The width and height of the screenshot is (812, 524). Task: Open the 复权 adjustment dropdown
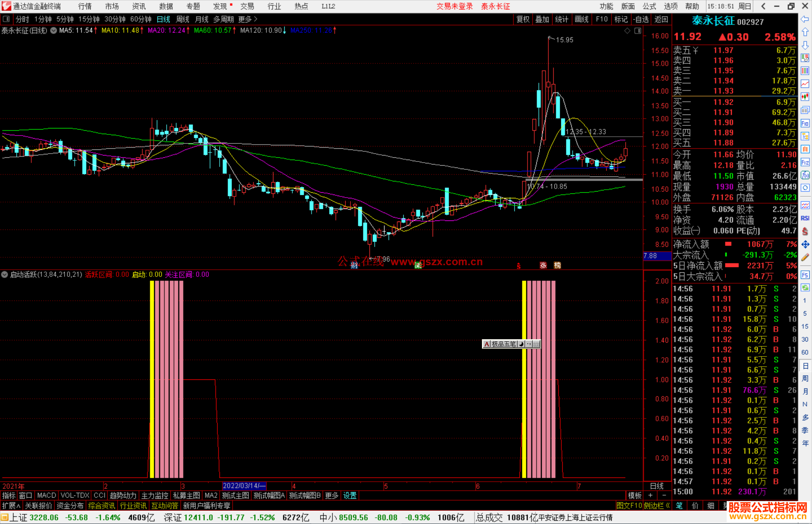click(523, 19)
